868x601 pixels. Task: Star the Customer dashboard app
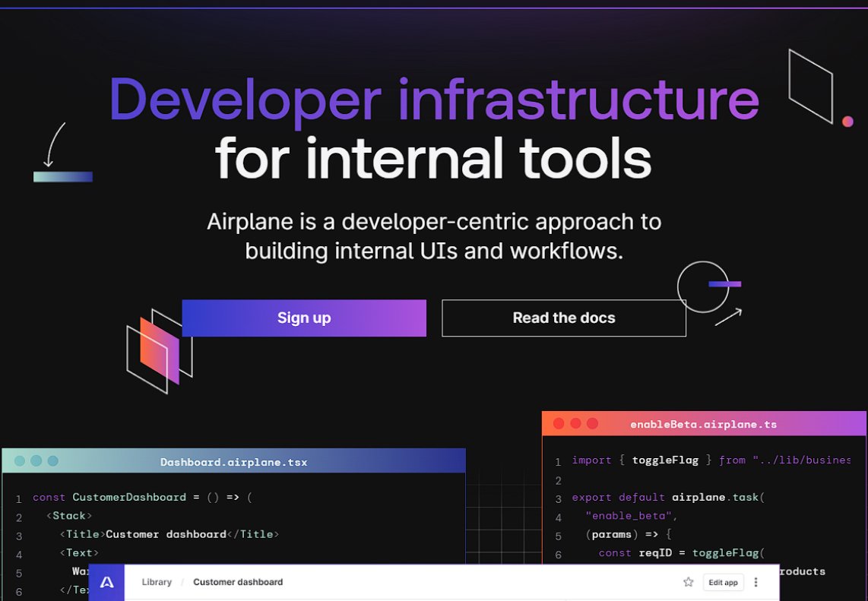click(688, 582)
